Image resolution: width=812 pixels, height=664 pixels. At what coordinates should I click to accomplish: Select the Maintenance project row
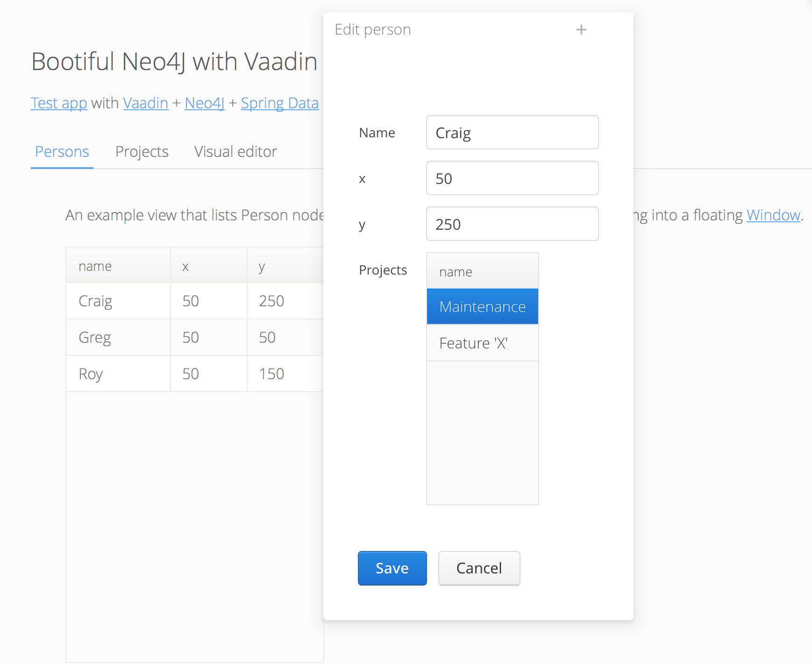tap(482, 307)
